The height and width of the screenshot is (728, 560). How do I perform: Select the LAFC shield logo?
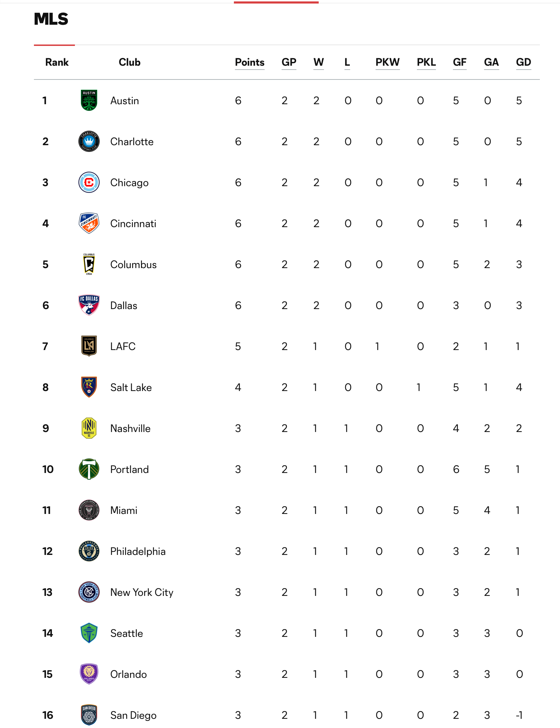(x=89, y=346)
